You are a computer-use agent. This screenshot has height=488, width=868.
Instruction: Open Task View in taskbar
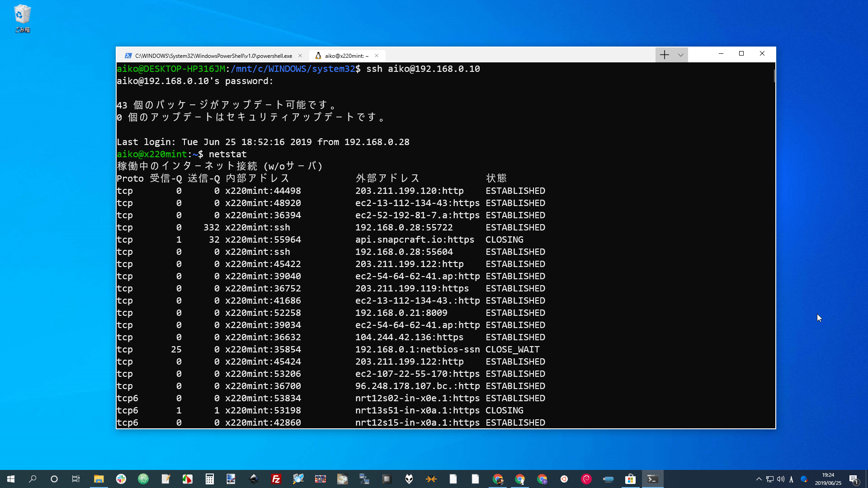(76, 479)
